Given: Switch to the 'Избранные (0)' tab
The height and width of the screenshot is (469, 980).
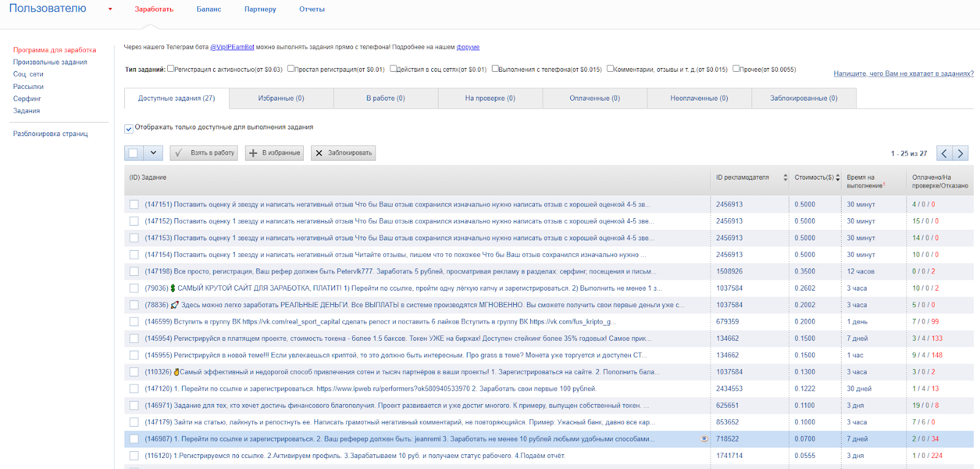Looking at the screenshot, I should 281,98.
